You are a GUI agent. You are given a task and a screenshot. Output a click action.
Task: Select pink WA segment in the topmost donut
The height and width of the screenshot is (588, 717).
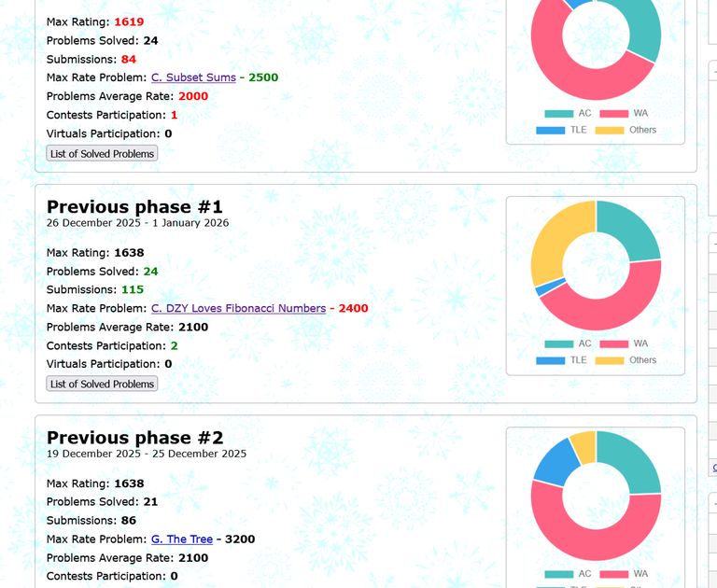[x=579, y=77]
